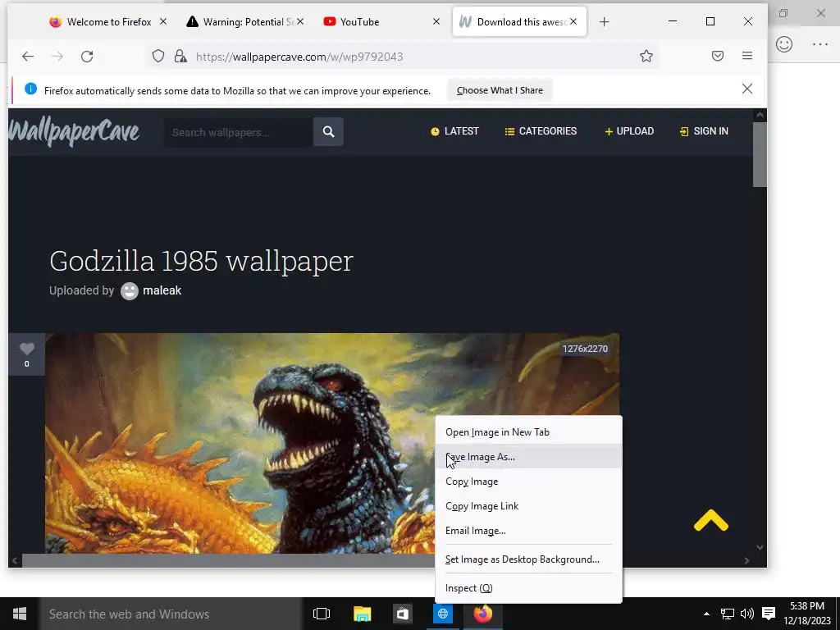Open the three-dots menu in the background window
The width and height of the screenshot is (840, 630).
point(820,44)
